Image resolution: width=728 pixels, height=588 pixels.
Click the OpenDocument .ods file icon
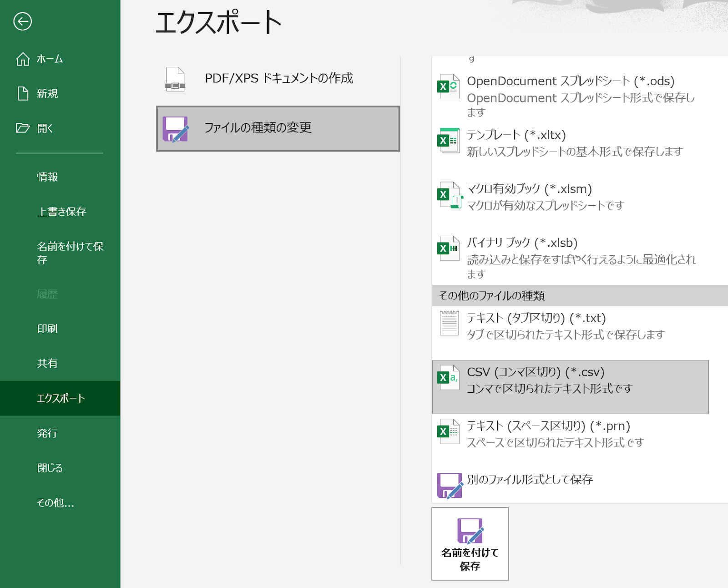click(x=448, y=86)
